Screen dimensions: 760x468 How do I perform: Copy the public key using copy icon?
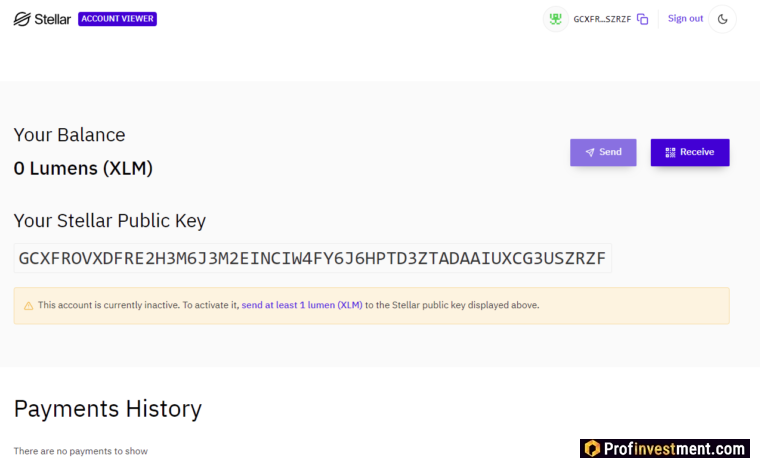click(643, 19)
